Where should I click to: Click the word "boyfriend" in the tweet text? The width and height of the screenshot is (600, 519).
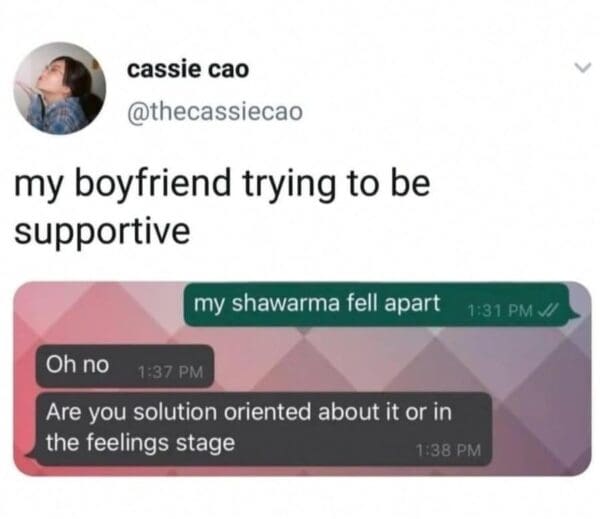(153, 184)
